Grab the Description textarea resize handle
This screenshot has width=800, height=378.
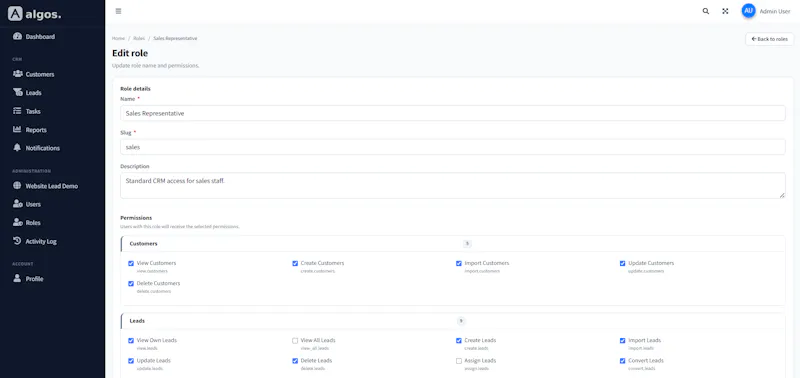(783, 195)
